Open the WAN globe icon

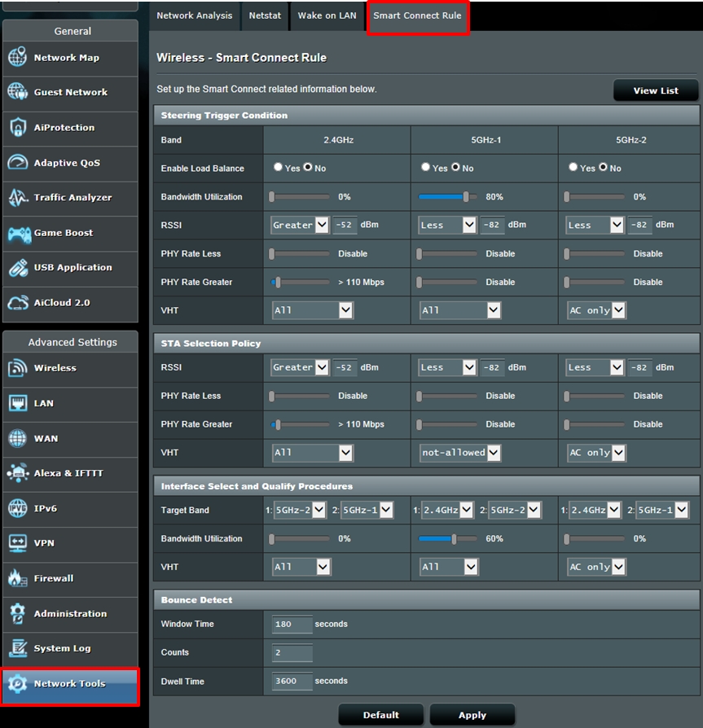(x=18, y=438)
